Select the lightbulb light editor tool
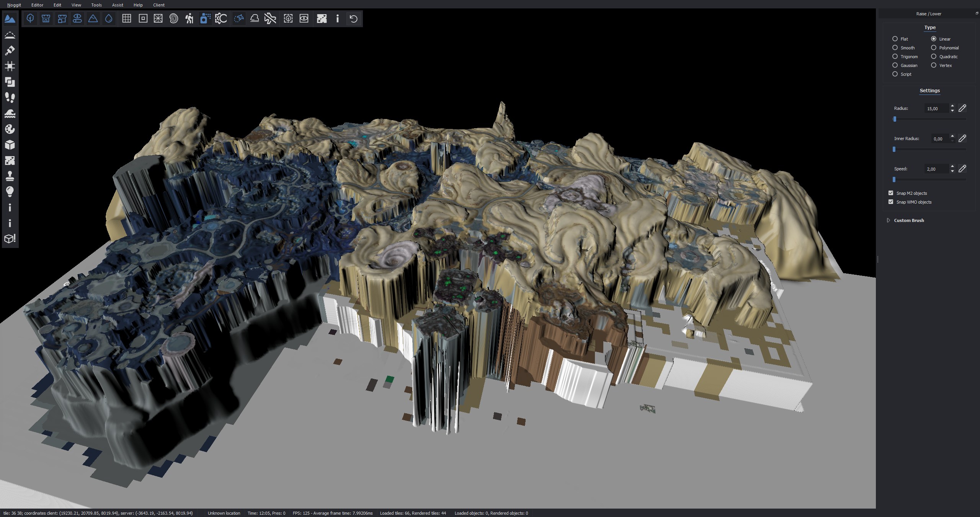980x517 pixels. [x=10, y=191]
